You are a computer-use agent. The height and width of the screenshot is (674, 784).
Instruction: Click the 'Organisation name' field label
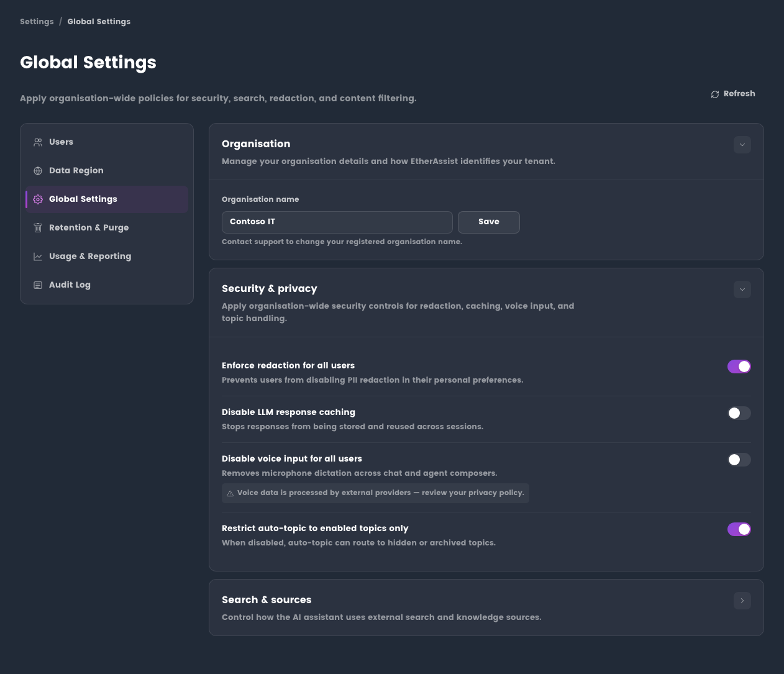260,199
